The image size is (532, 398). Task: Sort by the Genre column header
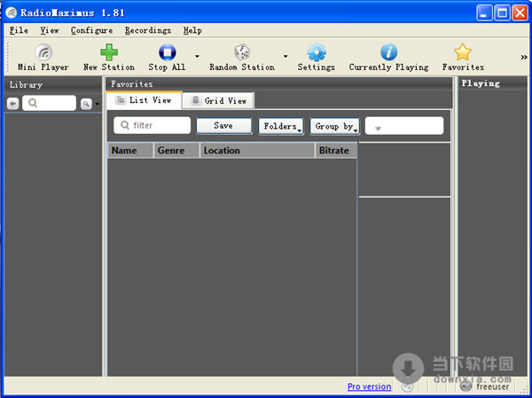pyautogui.click(x=176, y=151)
